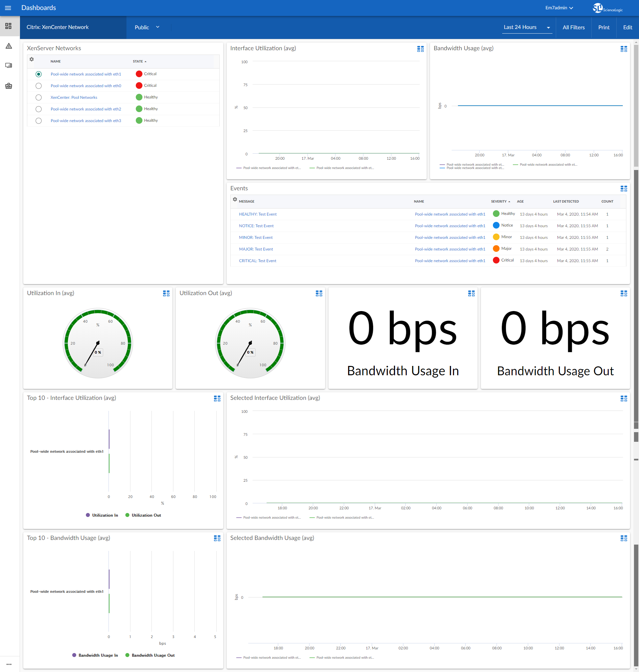
Task: Open Pool-wide network associated with eth2 link
Action: [86, 109]
